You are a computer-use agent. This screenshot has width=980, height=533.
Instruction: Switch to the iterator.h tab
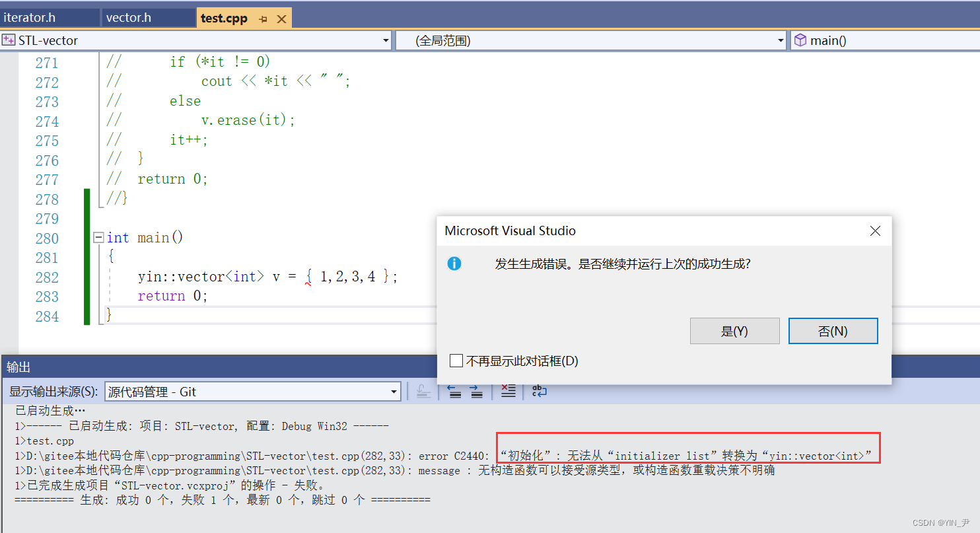50,18
